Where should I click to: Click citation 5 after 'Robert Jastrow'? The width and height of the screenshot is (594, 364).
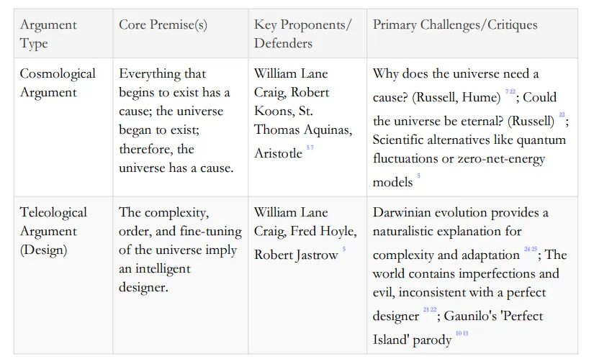344,250
